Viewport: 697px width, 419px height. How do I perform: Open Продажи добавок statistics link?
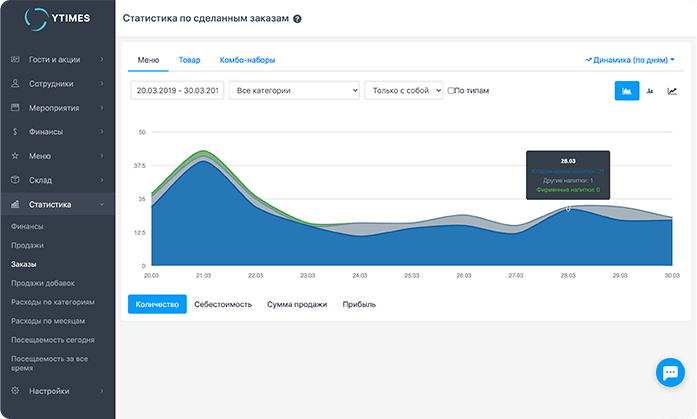pyautogui.click(x=42, y=283)
